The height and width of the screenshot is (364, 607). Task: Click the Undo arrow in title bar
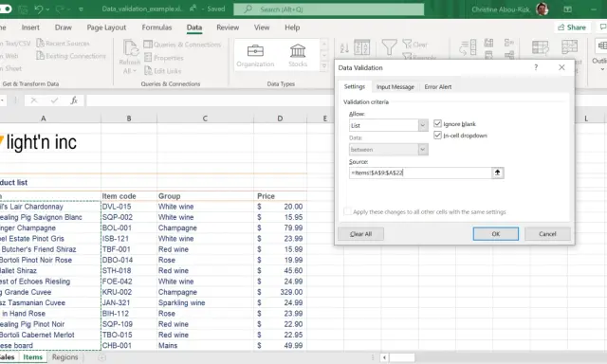38,9
